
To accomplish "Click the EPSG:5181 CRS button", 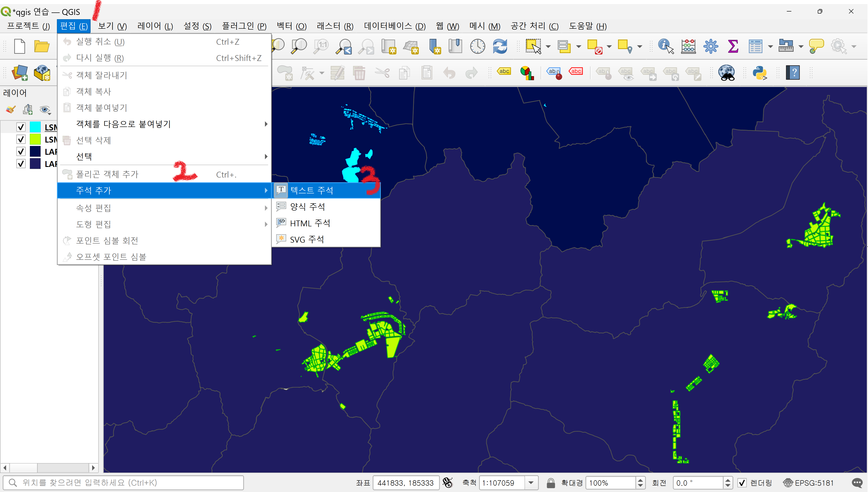I will point(809,483).
